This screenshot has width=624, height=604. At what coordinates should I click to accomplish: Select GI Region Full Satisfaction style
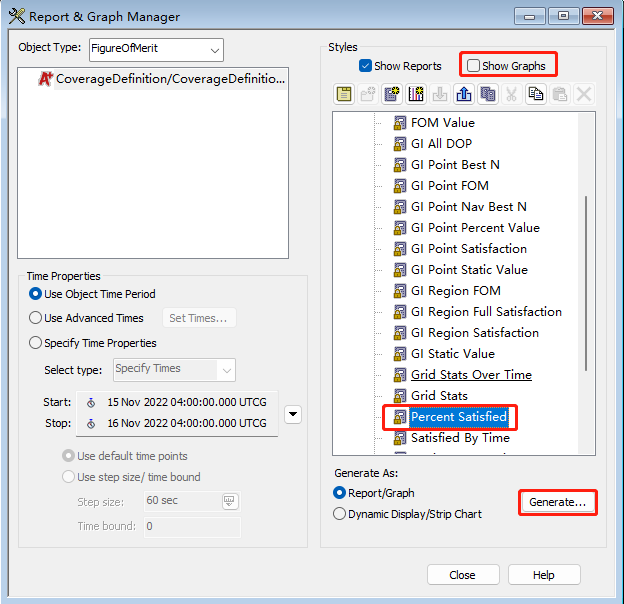point(486,312)
